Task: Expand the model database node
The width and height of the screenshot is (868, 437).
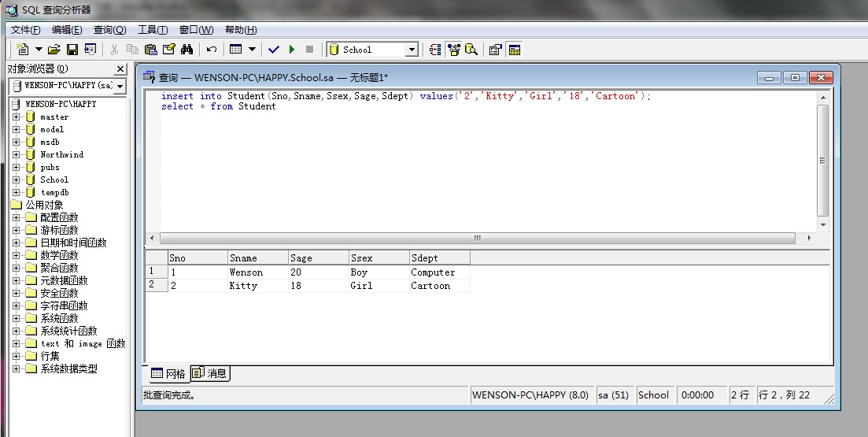Action: click(16, 129)
